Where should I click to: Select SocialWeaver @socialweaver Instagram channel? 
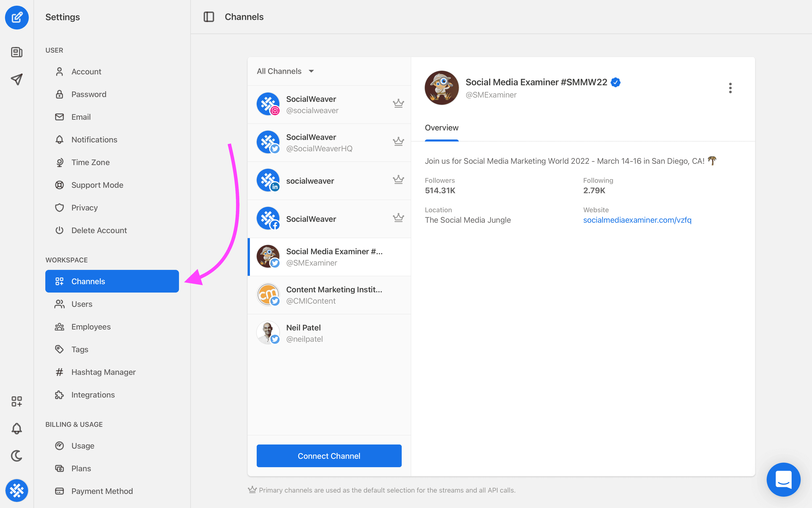coord(329,105)
